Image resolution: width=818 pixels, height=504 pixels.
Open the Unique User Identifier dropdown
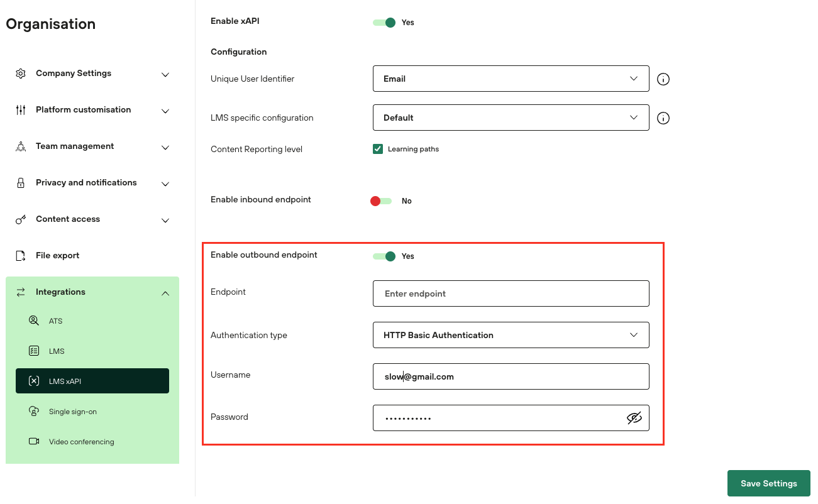pyautogui.click(x=511, y=79)
